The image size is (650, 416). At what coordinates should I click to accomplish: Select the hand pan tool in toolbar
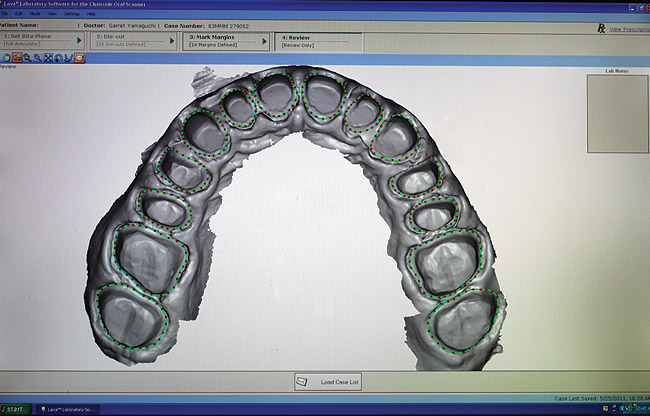[x=5, y=58]
